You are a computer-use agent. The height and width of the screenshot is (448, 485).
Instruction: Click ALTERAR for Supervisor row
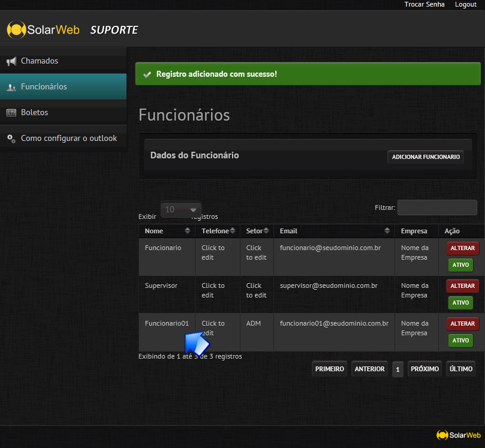click(x=462, y=286)
